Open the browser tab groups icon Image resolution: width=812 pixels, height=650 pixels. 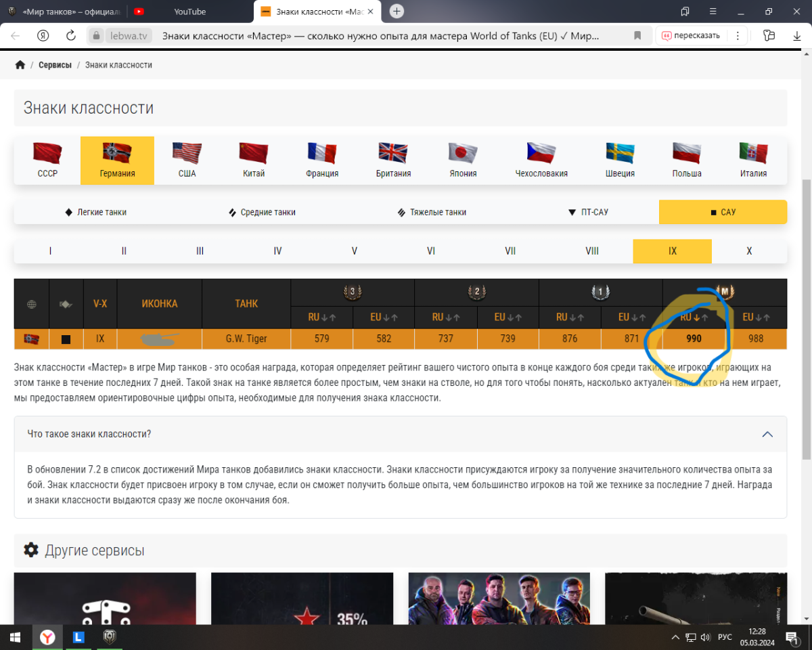pyautogui.click(x=685, y=12)
